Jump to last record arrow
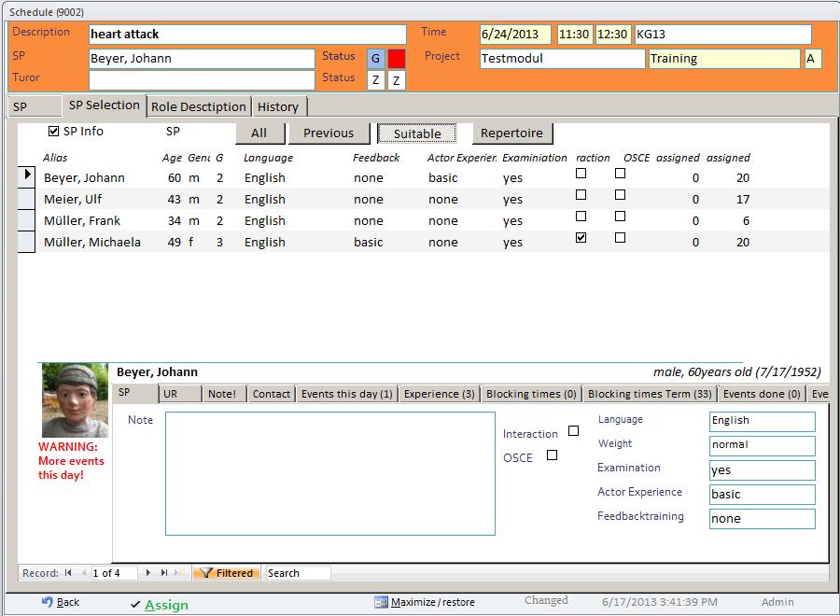840x616 pixels. pos(164,573)
